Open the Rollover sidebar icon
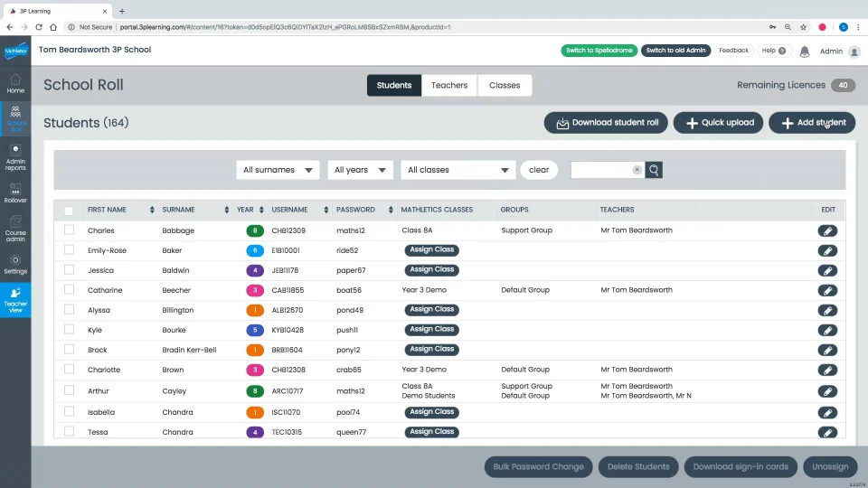The height and width of the screenshot is (488, 868). [x=15, y=193]
